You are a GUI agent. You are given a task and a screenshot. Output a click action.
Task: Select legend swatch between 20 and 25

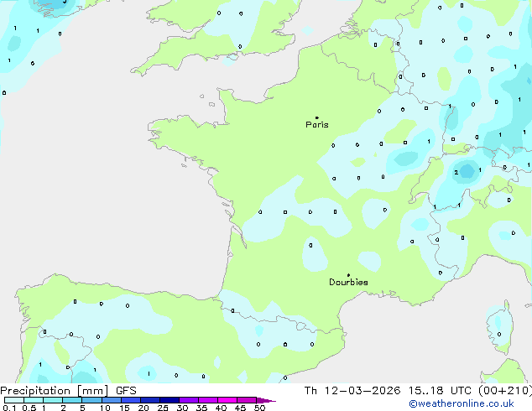point(150,400)
